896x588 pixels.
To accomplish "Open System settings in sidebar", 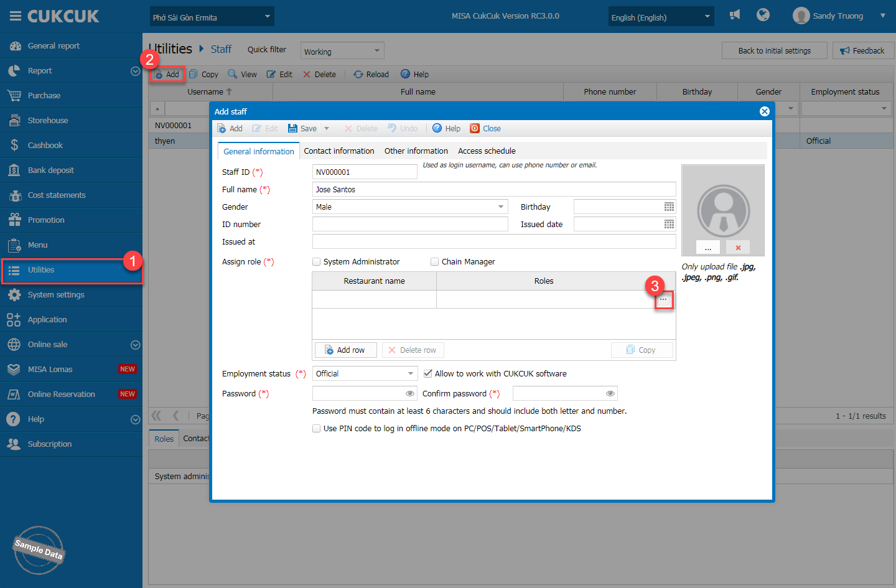I will click(x=71, y=295).
